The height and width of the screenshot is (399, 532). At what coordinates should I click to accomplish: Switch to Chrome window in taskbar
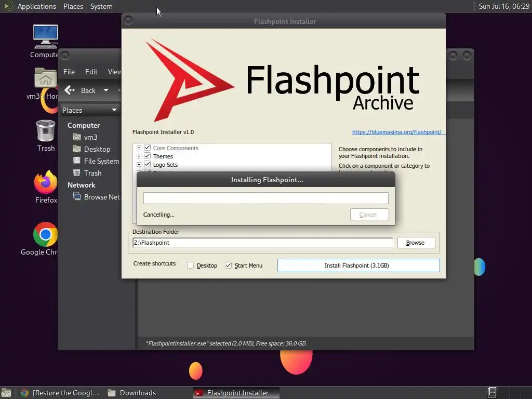[x=60, y=393]
